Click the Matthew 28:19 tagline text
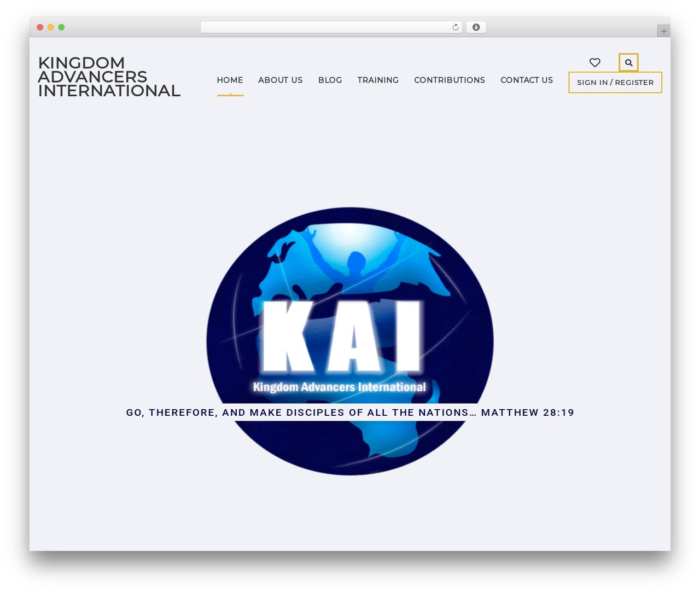Screen dimensions: 700x593 (x=350, y=412)
